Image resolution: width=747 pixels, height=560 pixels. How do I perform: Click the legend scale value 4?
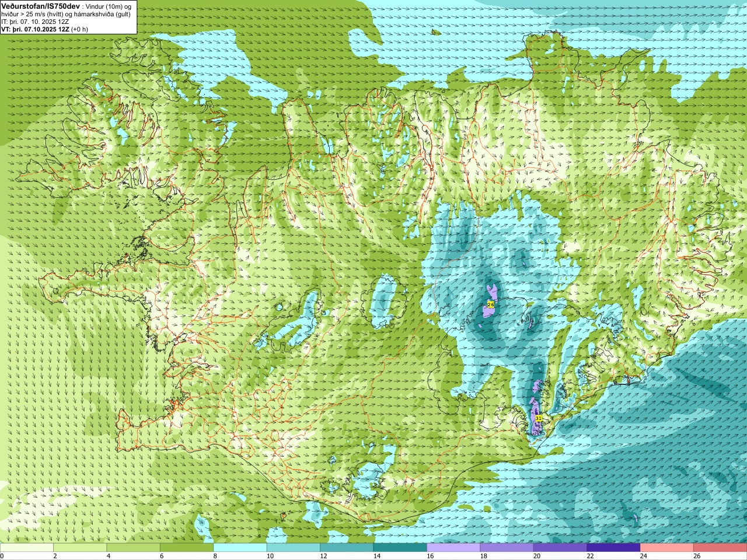tap(109, 556)
